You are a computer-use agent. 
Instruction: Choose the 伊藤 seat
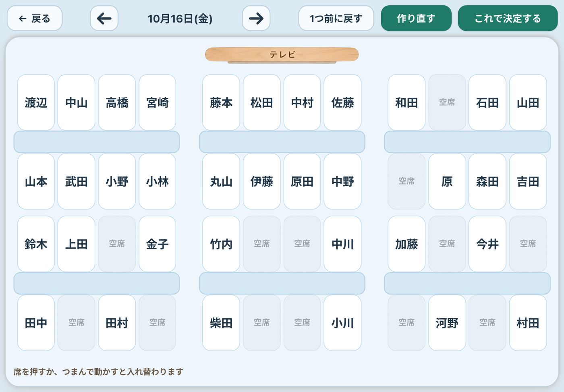(x=261, y=181)
